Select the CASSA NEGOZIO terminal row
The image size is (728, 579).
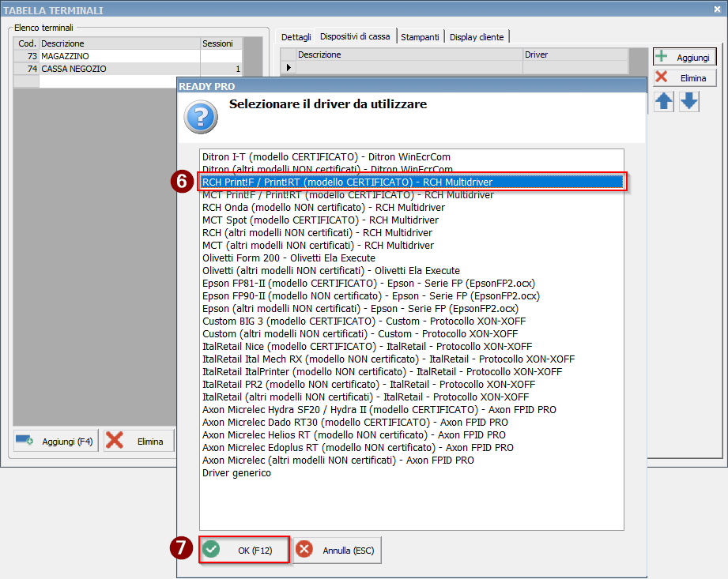point(119,70)
